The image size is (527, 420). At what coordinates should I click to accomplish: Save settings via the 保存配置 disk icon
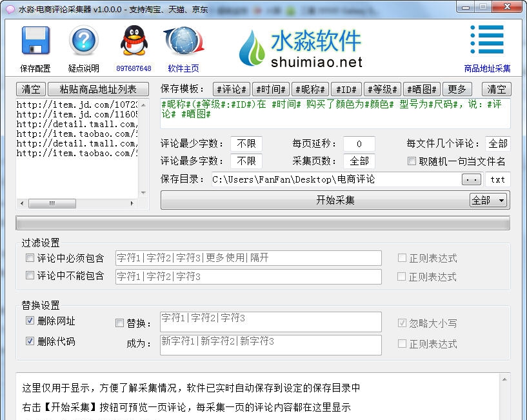pos(35,41)
